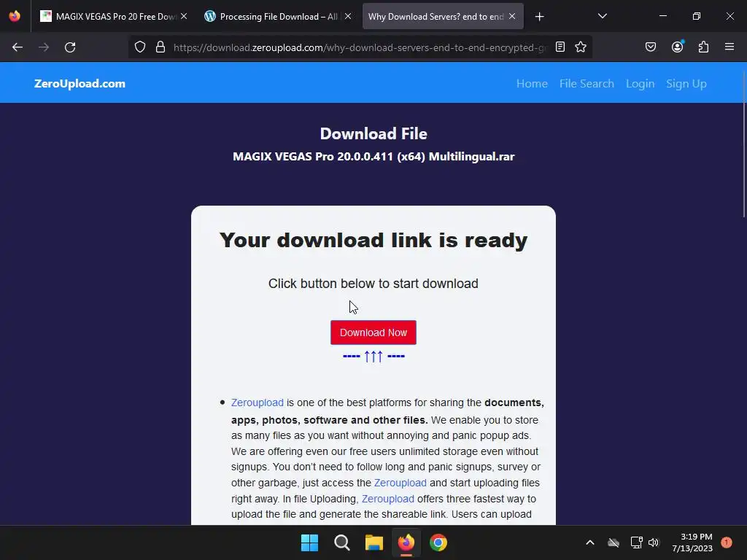
Task: Click the 'Download File' heading
Action: 373,134
